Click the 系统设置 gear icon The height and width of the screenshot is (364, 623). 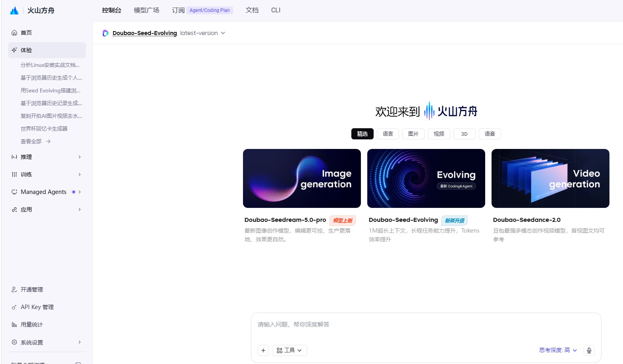[14, 342]
